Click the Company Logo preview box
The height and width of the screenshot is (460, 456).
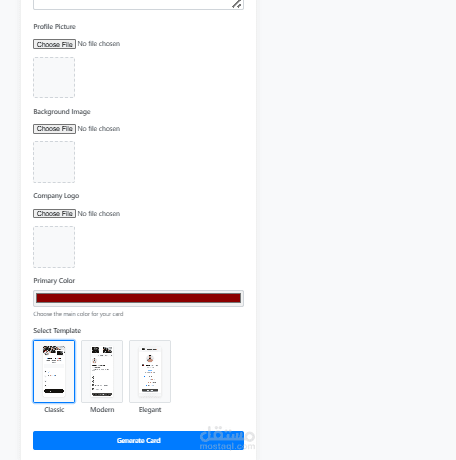(54, 247)
